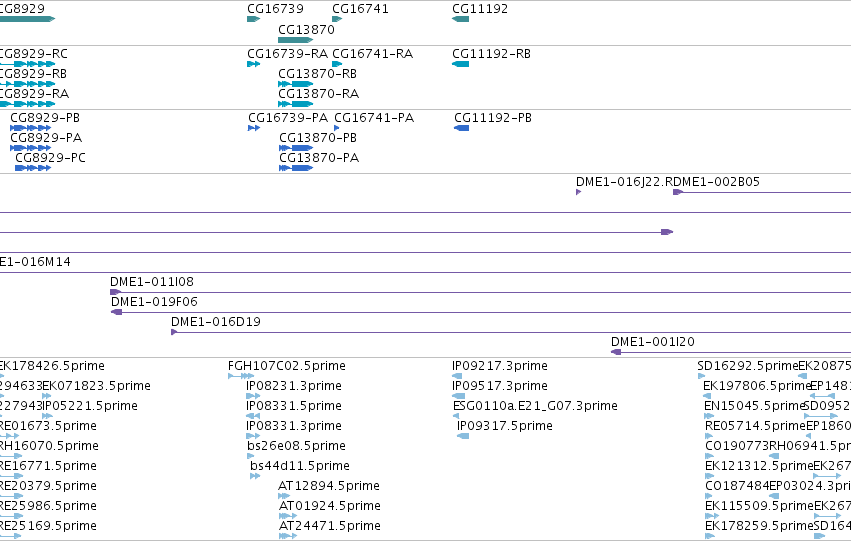This screenshot has height=541, width=851.
Task: Click the IP09317.5prime EST label
Action: coord(505,426)
